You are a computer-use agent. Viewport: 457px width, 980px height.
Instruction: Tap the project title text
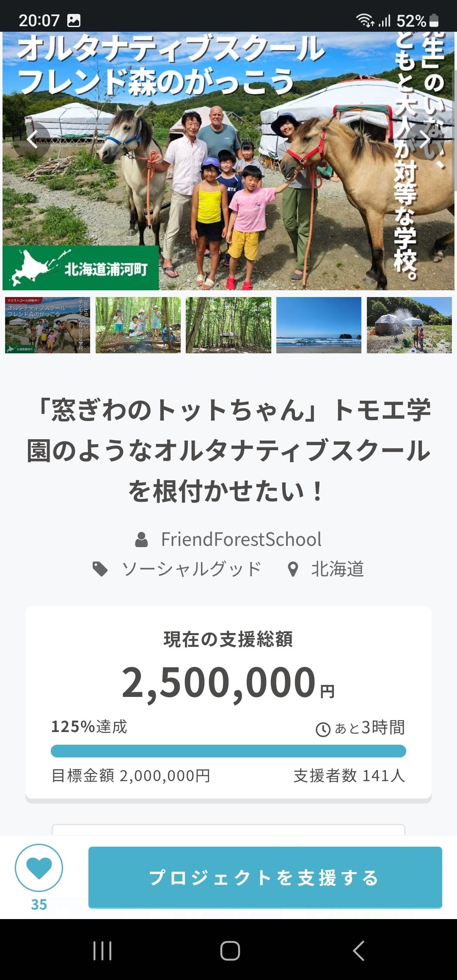(228, 451)
